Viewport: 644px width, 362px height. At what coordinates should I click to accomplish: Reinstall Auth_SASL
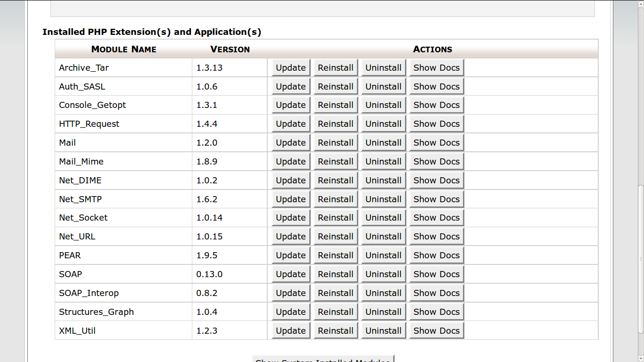(x=336, y=86)
